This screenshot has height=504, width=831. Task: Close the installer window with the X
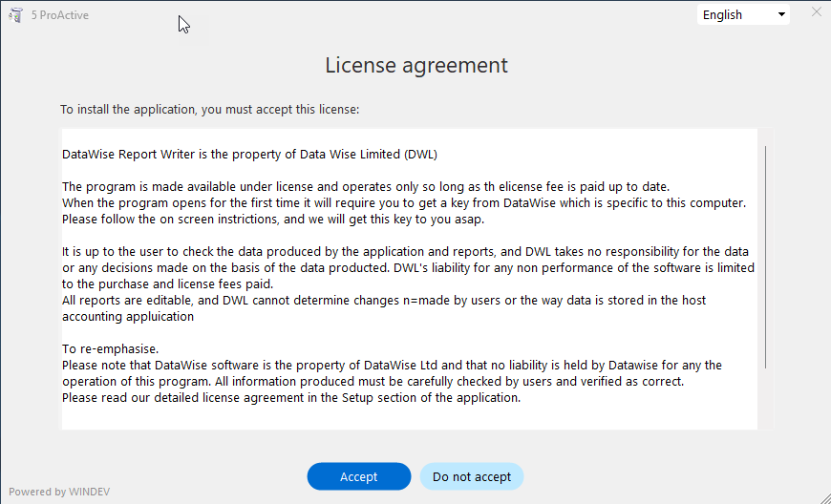[x=816, y=11]
